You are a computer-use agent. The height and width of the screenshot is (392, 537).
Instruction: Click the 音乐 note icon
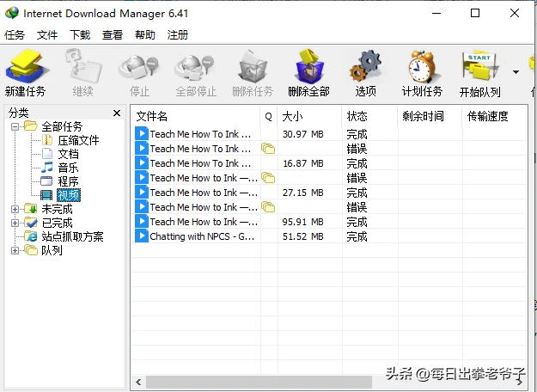[47, 168]
